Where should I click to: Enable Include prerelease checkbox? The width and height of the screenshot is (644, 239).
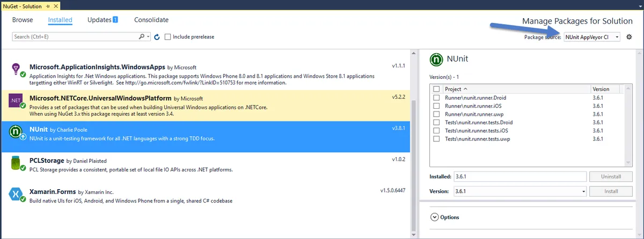[x=168, y=37]
